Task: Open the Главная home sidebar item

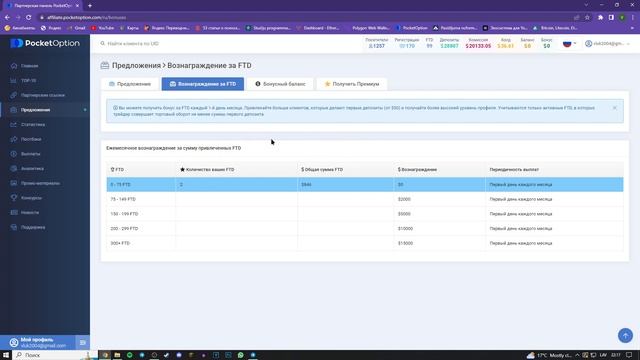Action: pyautogui.click(x=29, y=66)
